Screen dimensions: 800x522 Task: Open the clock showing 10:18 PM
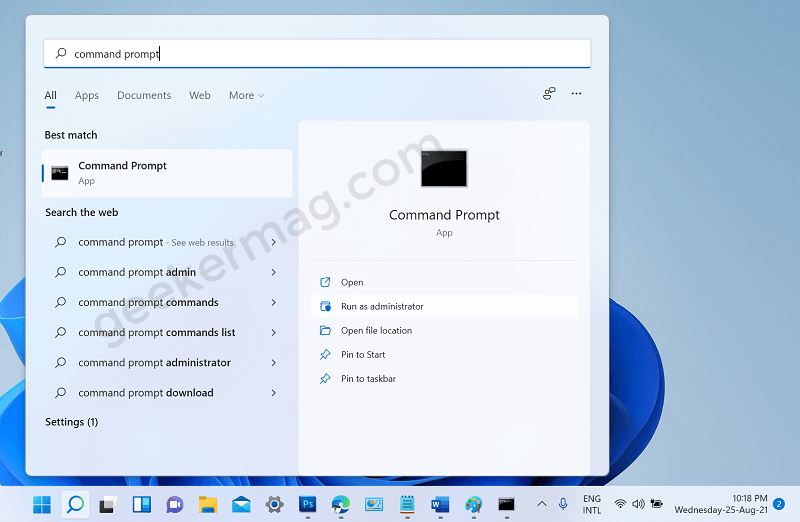pos(721,504)
